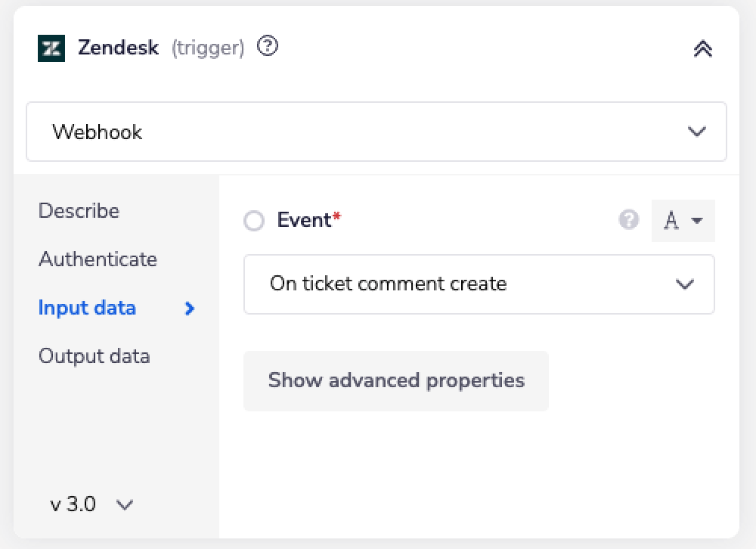Click the small caret next to the A icon
The height and width of the screenshot is (549, 756).
click(697, 221)
